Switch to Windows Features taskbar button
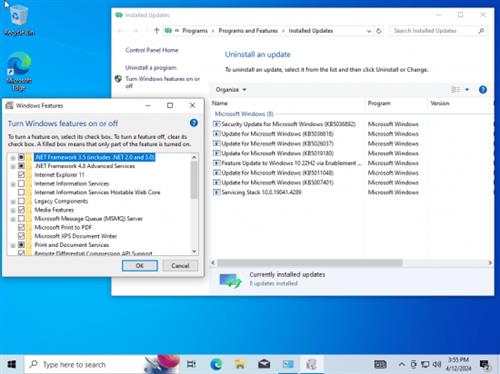Viewport: 500px width, 374px height. click(312, 364)
